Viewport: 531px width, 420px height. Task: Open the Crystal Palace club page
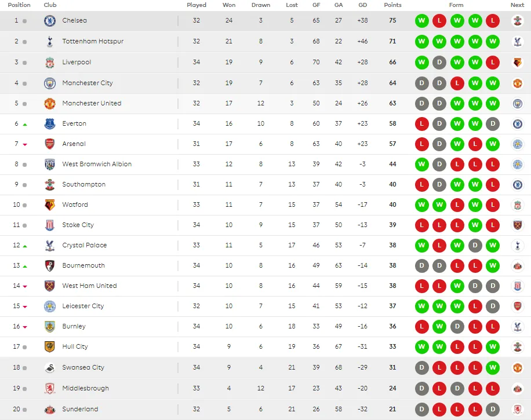coord(85,245)
